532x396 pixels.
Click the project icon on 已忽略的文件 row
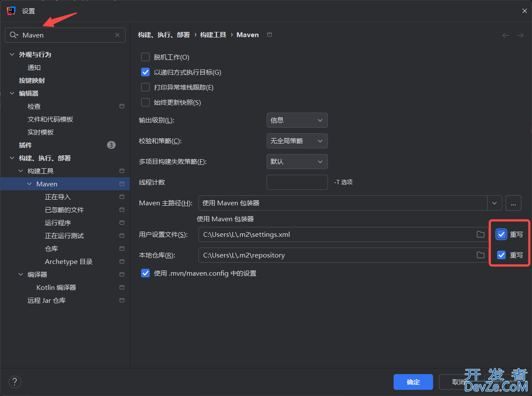click(x=122, y=210)
